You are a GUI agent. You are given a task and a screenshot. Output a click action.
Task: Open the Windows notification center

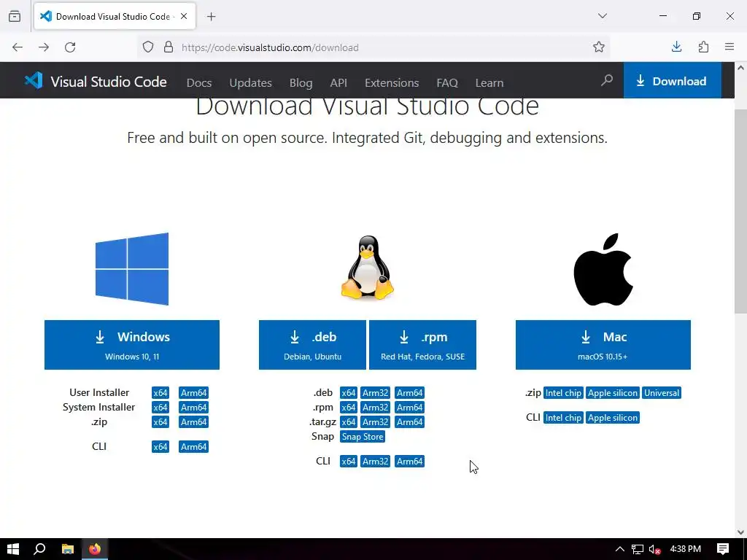tap(723, 549)
